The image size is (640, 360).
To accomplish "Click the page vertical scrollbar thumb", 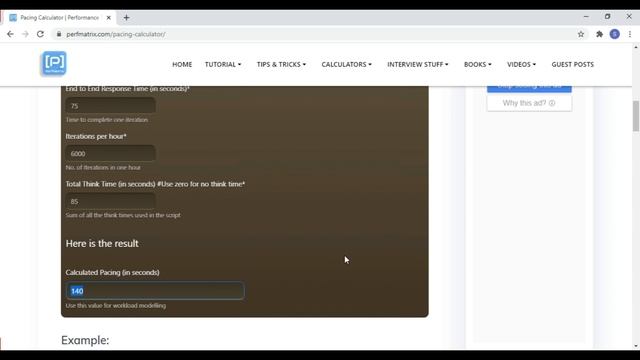I will pos(636,116).
